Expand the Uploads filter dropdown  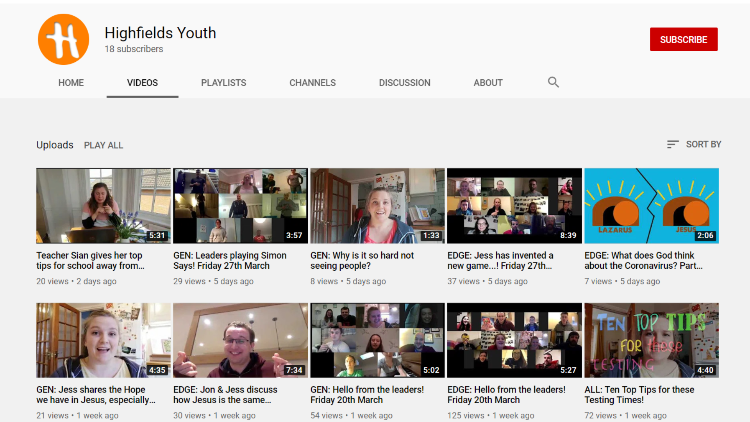pyautogui.click(x=55, y=145)
